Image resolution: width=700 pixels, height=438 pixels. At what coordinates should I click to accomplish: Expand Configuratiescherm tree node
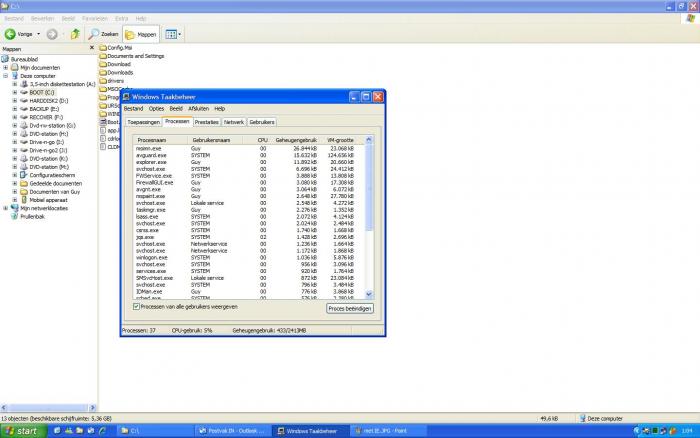pyautogui.click(x=15, y=175)
